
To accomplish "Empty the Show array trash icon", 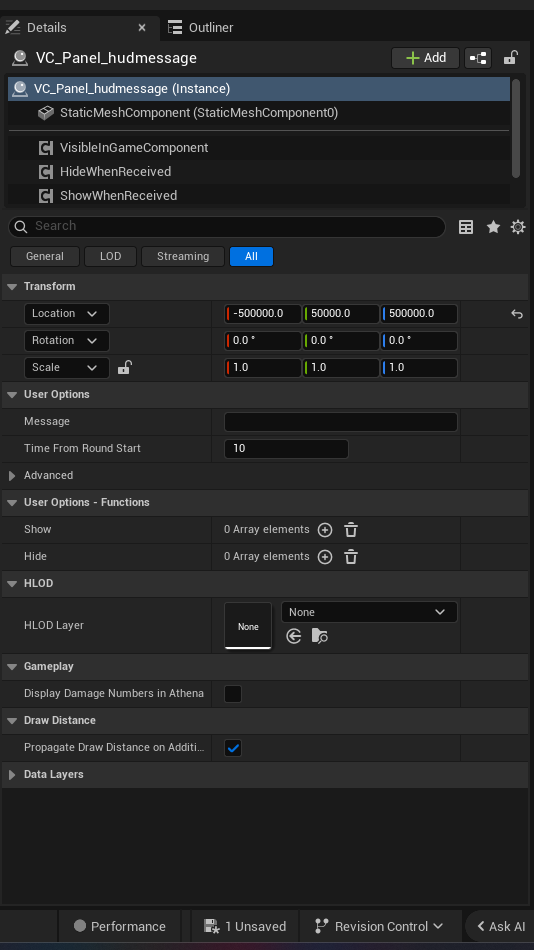I will pyautogui.click(x=351, y=530).
